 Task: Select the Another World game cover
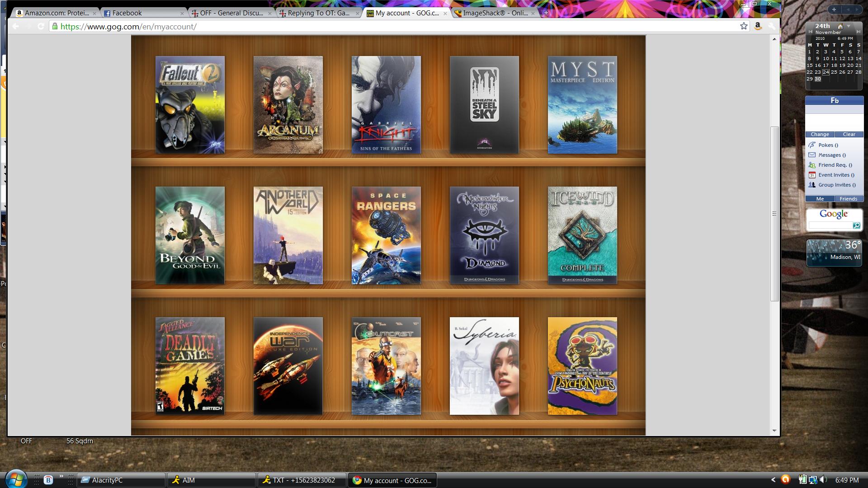click(288, 235)
